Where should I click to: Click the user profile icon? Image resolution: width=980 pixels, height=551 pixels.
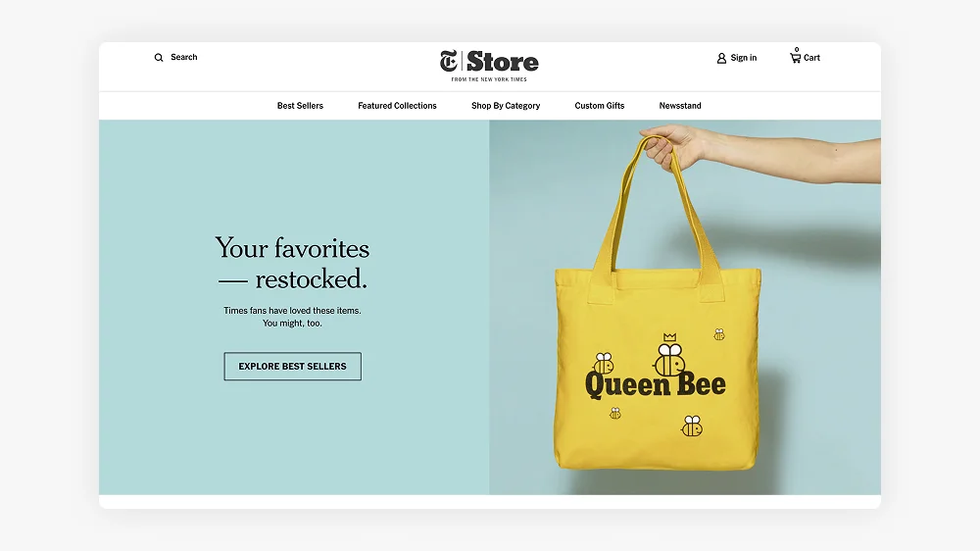pyautogui.click(x=721, y=58)
